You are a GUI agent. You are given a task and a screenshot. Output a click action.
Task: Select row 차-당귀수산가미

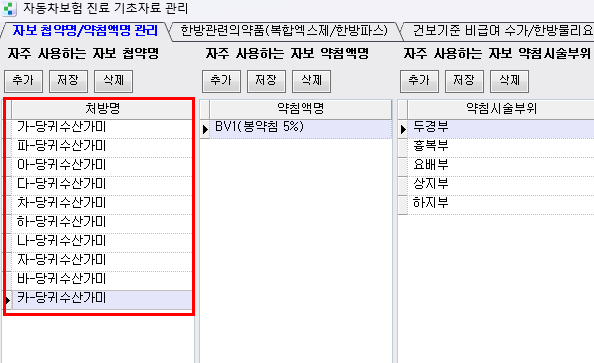(x=102, y=205)
